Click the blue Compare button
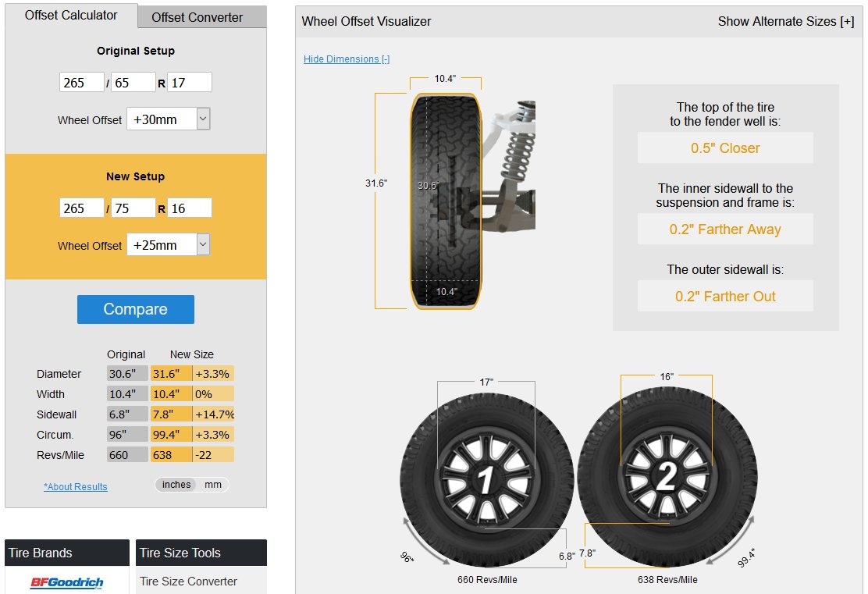The width and height of the screenshot is (868, 594). tap(136, 309)
